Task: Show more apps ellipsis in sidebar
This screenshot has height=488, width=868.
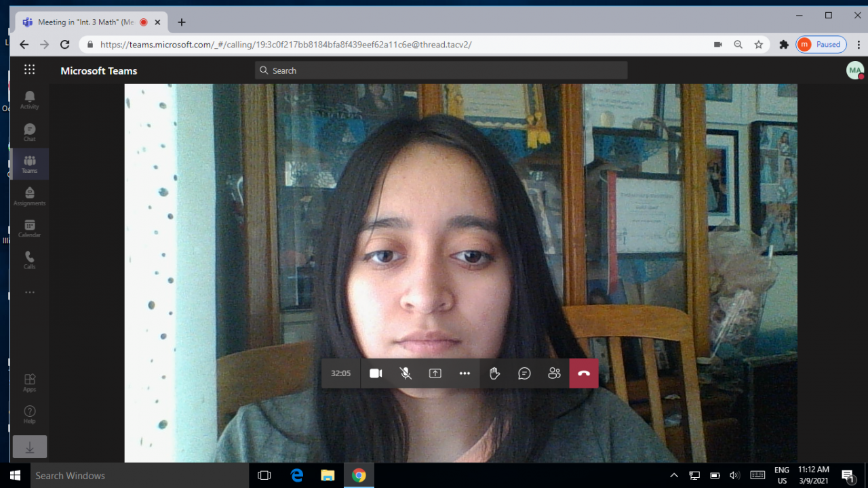Action: (x=29, y=293)
